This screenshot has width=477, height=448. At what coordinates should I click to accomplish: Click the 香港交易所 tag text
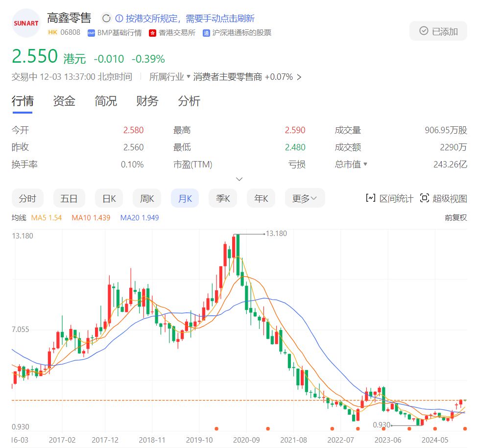[177, 33]
